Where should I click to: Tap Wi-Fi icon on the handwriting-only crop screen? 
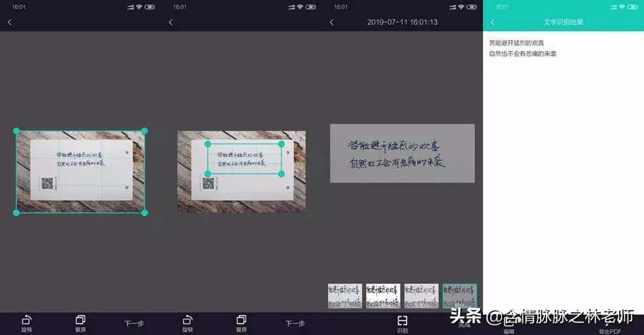(300, 7)
